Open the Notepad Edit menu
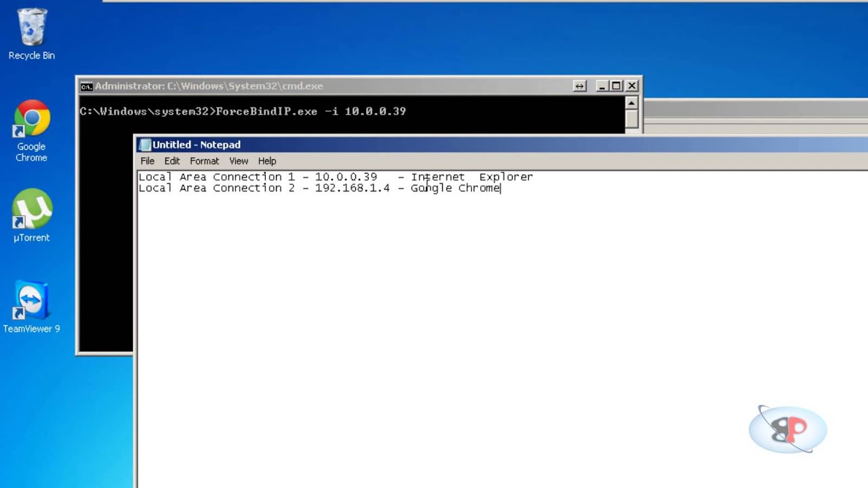 pos(172,161)
